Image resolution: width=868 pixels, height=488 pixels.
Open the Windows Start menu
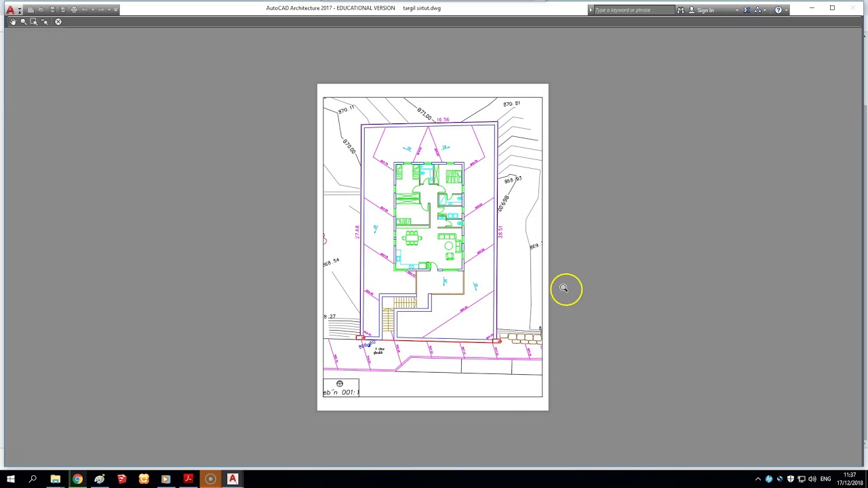[10, 479]
